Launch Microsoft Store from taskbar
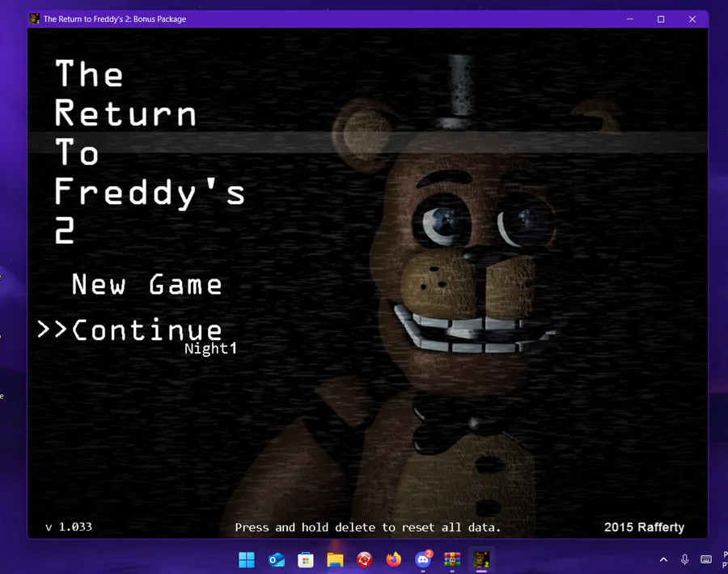Image resolution: width=728 pixels, height=574 pixels. coord(306,559)
